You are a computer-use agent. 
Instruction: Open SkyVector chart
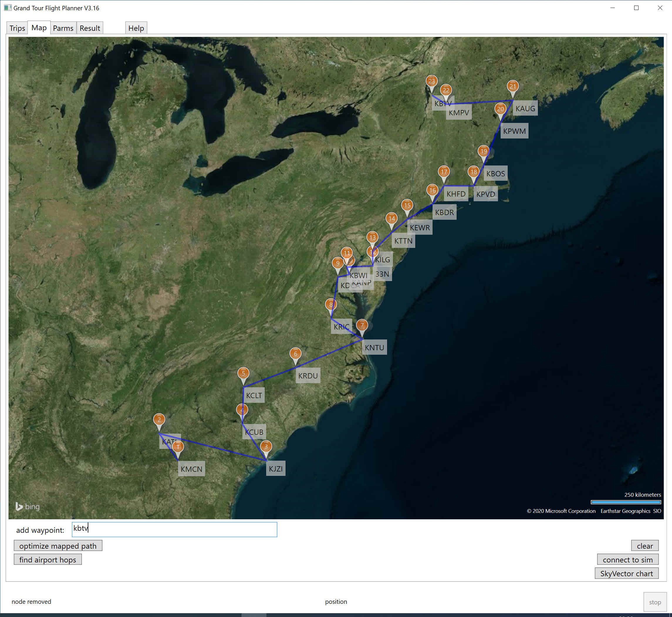626,574
